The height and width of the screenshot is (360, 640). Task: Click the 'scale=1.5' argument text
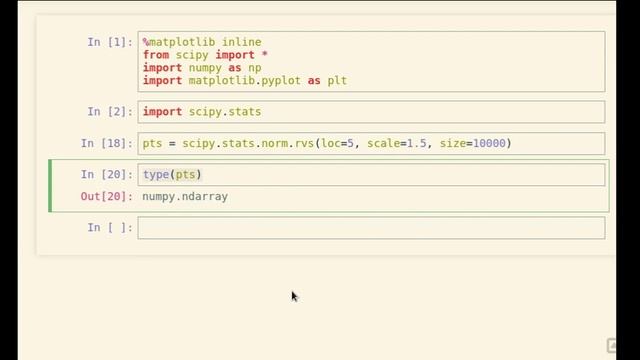tap(396, 143)
